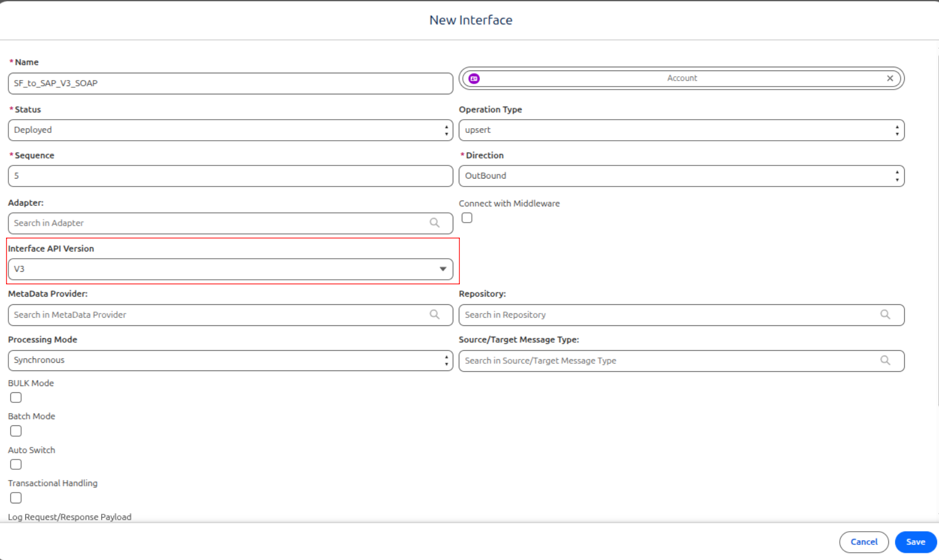Open the Processing Mode dropdown

pos(231,360)
